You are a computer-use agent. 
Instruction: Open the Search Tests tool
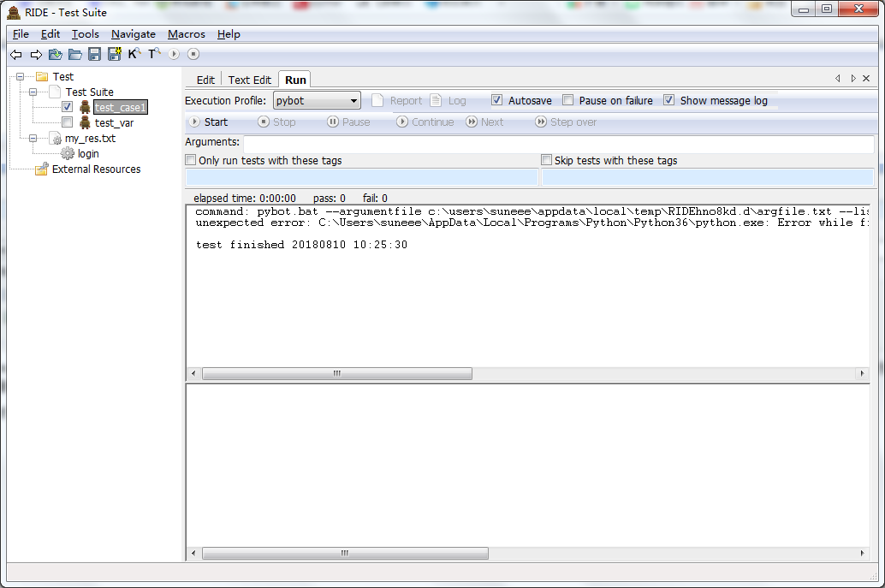coord(153,53)
